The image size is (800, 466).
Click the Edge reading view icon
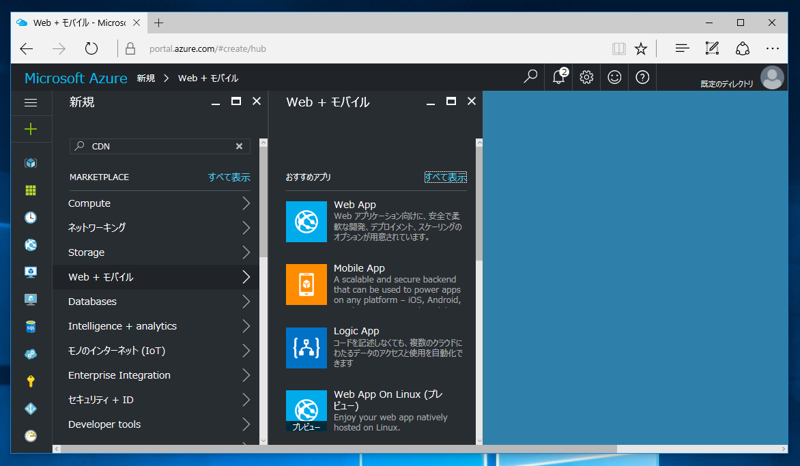click(618, 48)
